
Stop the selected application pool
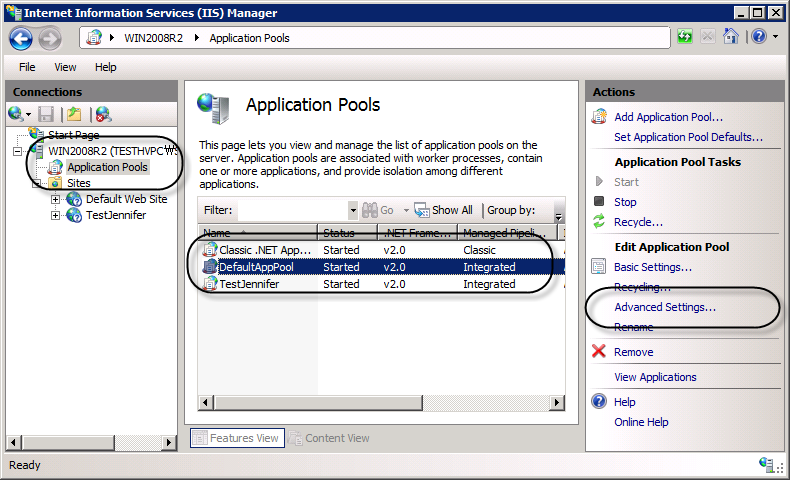(x=625, y=202)
